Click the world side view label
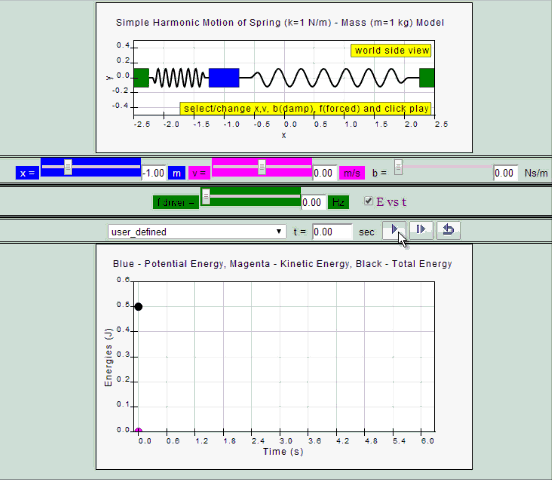This screenshot has height=480, width=552. click(391, 50)
